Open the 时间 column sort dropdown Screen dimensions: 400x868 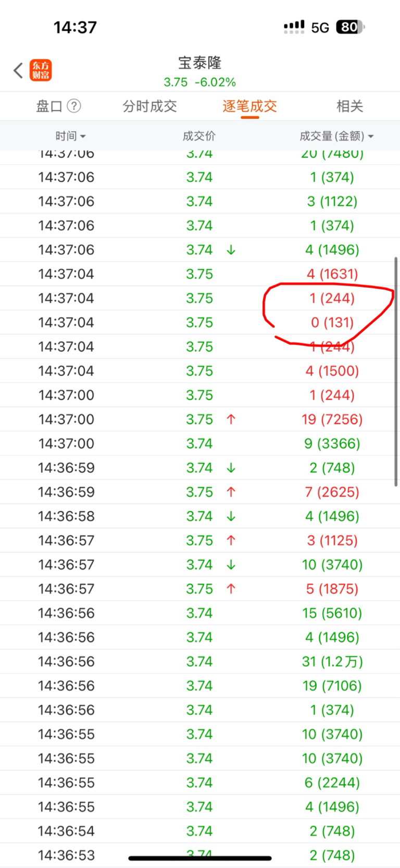pyautogui.click(x=70, y=136)
